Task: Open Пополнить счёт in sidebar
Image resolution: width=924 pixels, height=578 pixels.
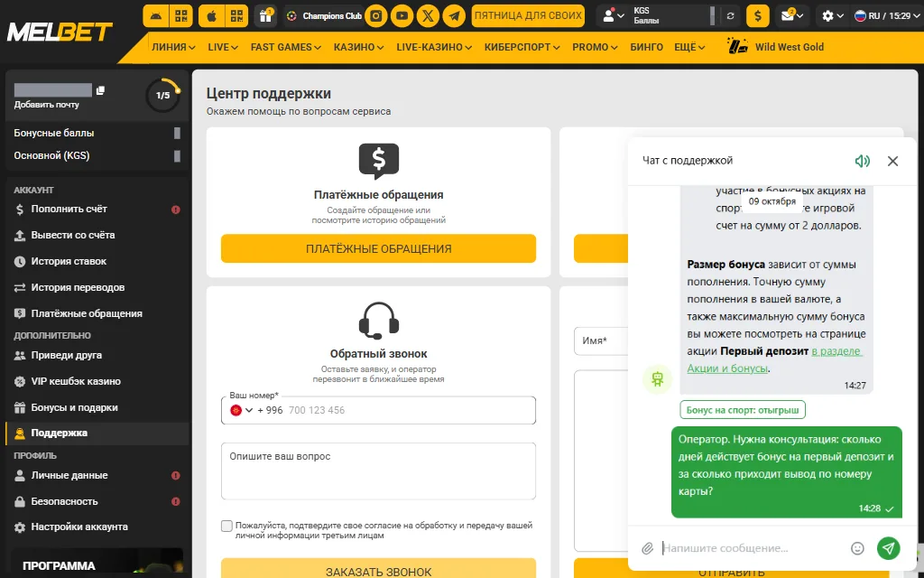Action: coord(97,210)
